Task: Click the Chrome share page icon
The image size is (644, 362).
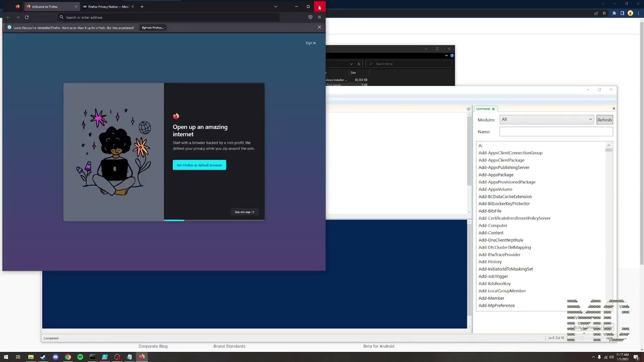Action: (596, 13)
